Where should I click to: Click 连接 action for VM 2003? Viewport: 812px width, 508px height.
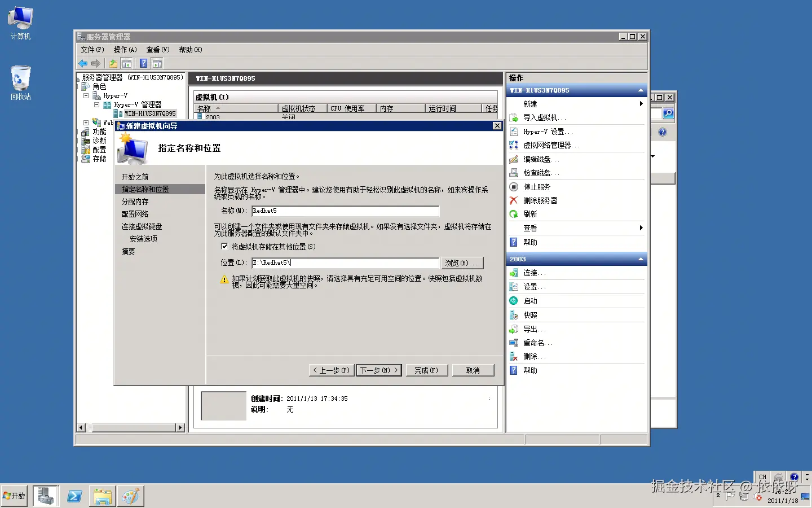click(534, 273)
